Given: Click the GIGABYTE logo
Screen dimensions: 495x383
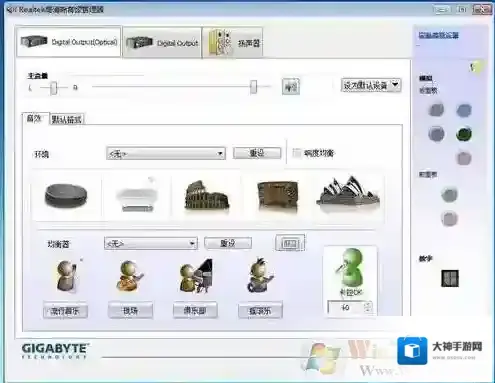Looking at the screenshot, I should point(55,351).
